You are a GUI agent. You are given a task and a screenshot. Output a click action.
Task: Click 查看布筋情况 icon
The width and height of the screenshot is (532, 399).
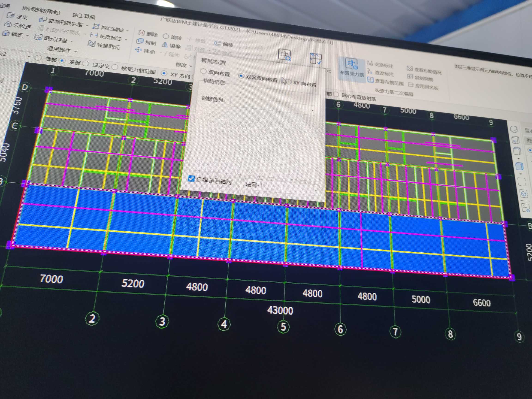tap(410, 69)
